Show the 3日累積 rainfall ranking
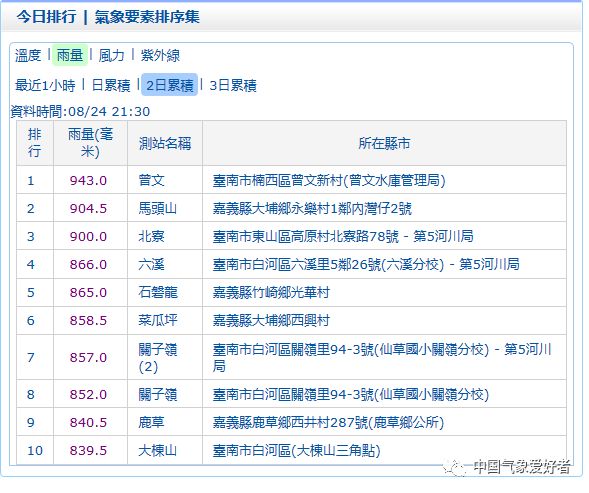Image resolution: width=589 pixels, height=493 pixels. point(233,85)
